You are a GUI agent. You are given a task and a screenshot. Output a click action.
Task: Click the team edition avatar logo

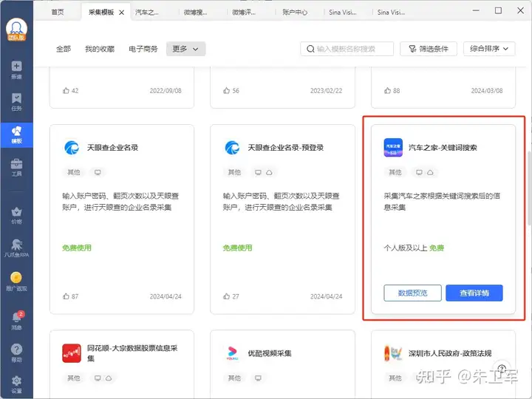(16, 30)
